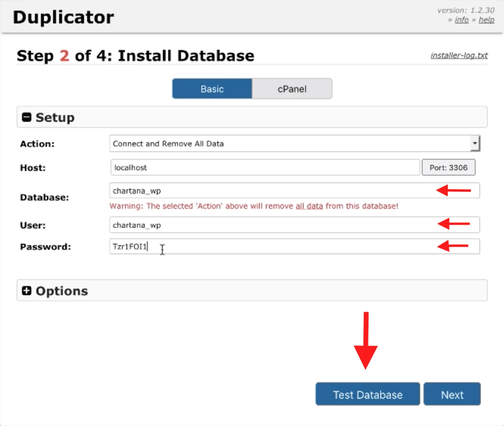Focus the User input field
Screen dimensions: 504x426
(295, 225)
